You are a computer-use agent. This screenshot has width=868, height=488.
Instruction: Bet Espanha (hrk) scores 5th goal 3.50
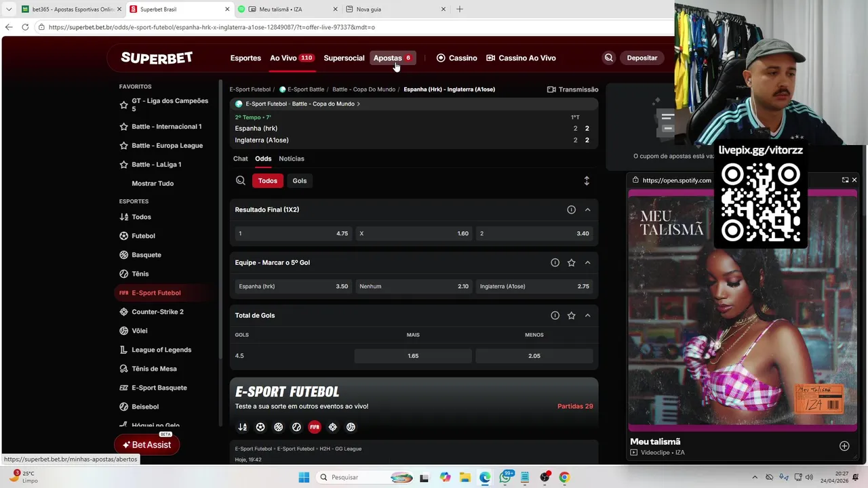(x=293, y=286)
